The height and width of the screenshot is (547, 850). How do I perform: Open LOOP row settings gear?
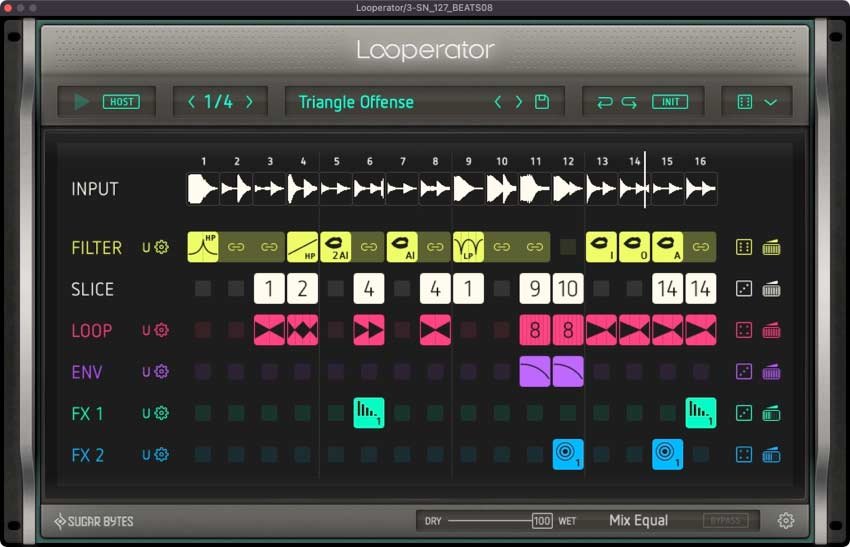162,330
